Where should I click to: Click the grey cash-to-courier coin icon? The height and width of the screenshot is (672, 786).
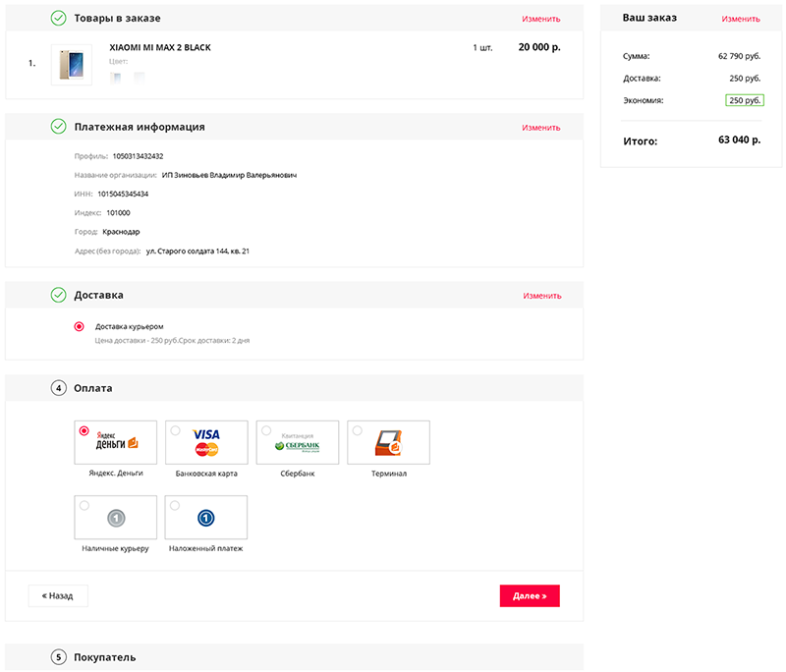coord(116,518)
